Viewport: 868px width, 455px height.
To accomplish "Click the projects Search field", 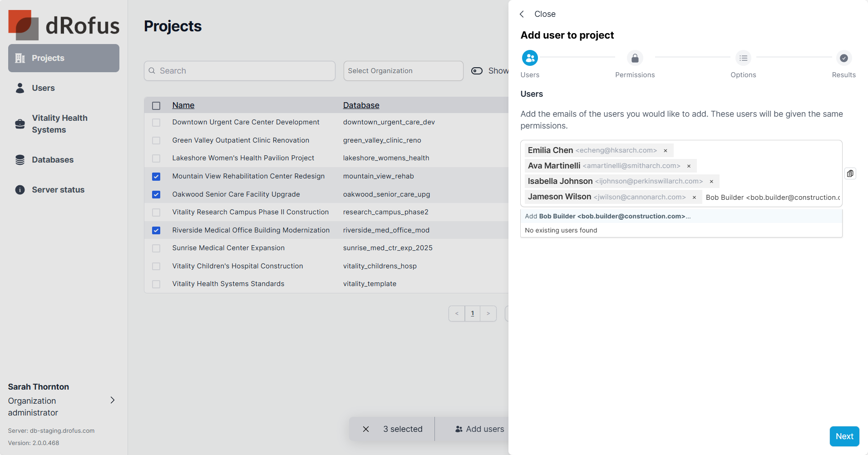I will click(x=240, y=71).
